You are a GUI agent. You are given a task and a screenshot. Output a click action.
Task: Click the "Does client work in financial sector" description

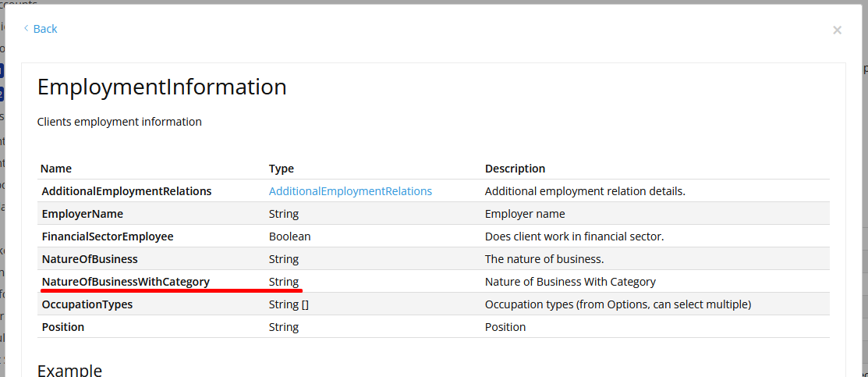[574, 237]
